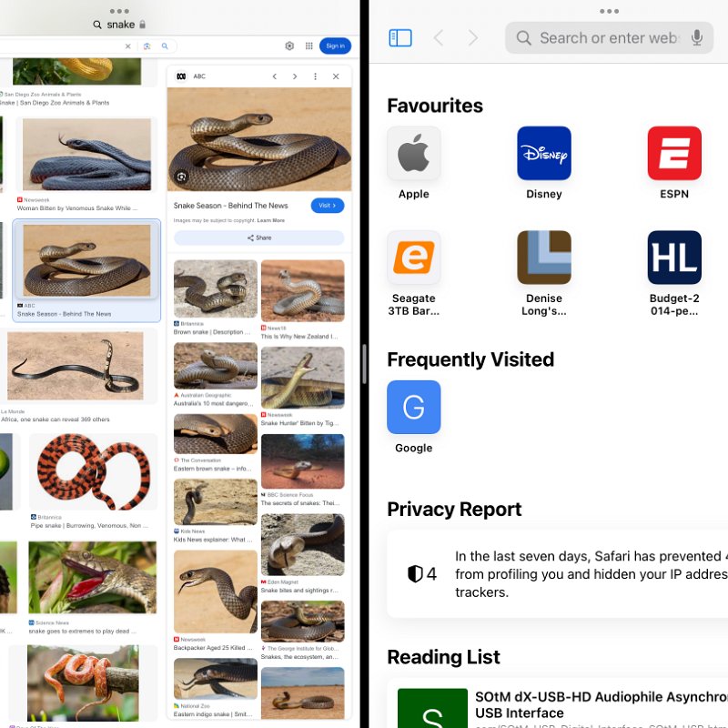Open three-dot options in image preview
The height and width of the screenshot is (728, 728).
(315, 76)
